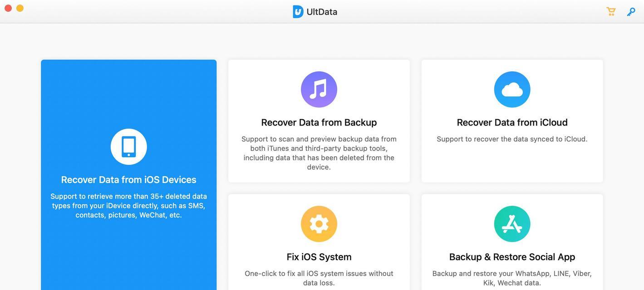The width and height of the screenshot is (644, 290).
Task: Open Backup & Restore Social App
Action: point(512,257)
